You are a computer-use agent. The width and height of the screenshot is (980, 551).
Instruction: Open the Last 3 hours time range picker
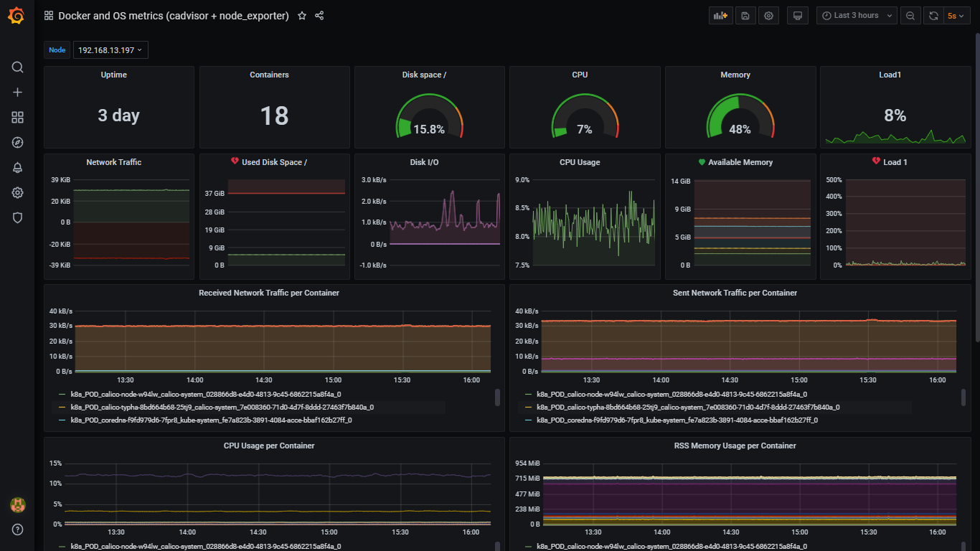coord(856,15)
